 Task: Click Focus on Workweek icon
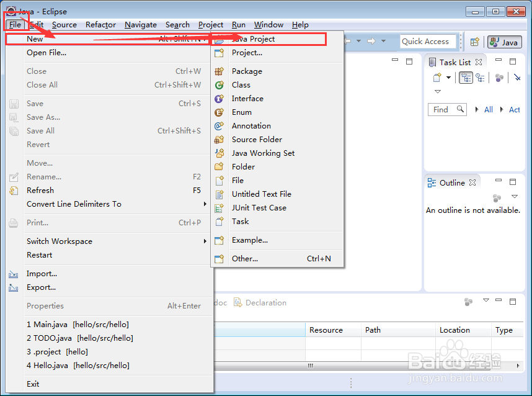coord(499,78)
